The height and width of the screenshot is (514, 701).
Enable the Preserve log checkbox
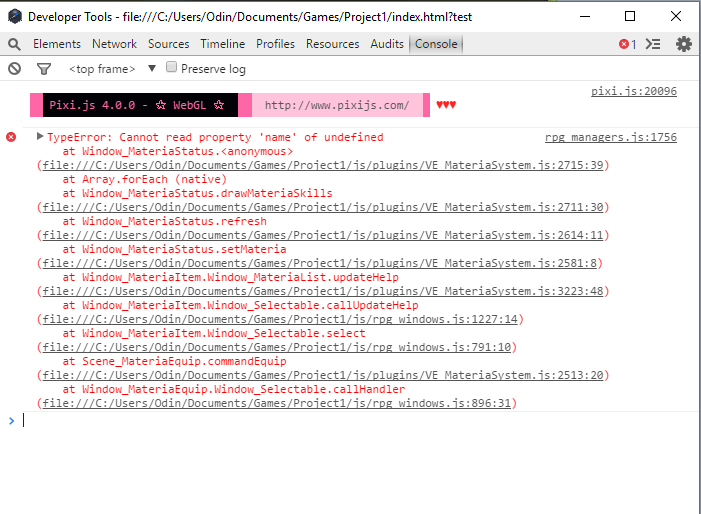[x=171, y=67]
